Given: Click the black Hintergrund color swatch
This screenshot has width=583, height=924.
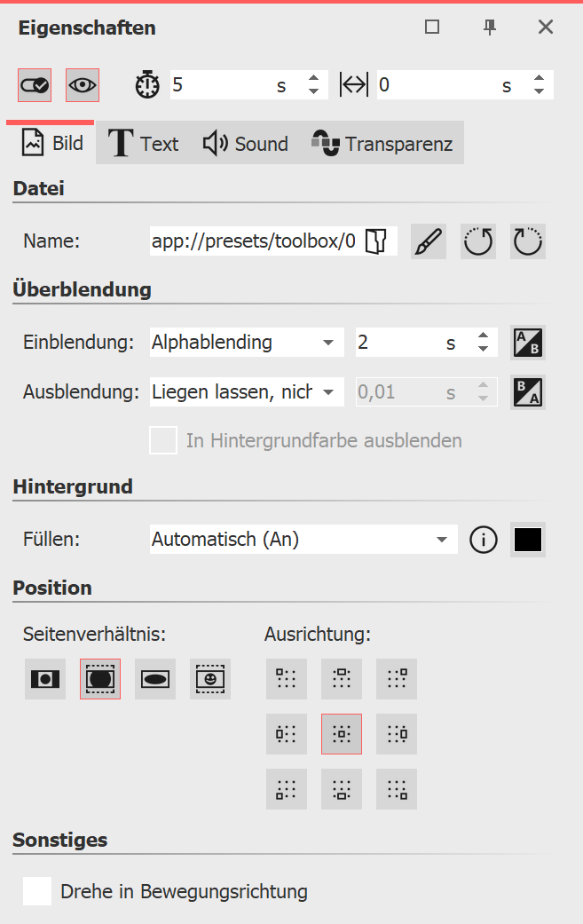Looking at the screenshot, I should click(527, 540).
